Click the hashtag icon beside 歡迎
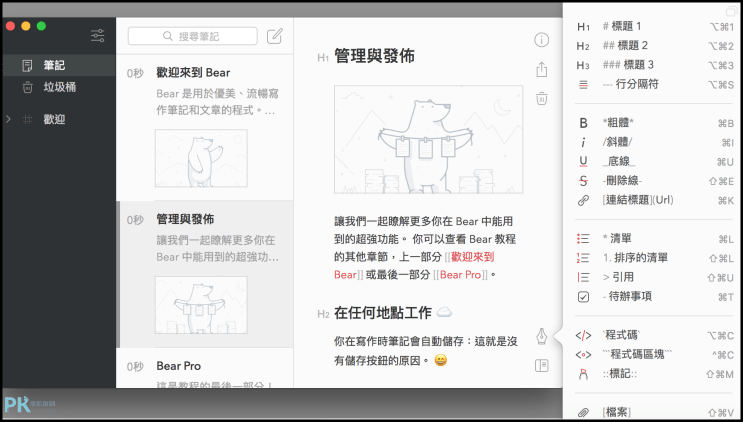This screenshot has height=422, width=743. [27, 119]
